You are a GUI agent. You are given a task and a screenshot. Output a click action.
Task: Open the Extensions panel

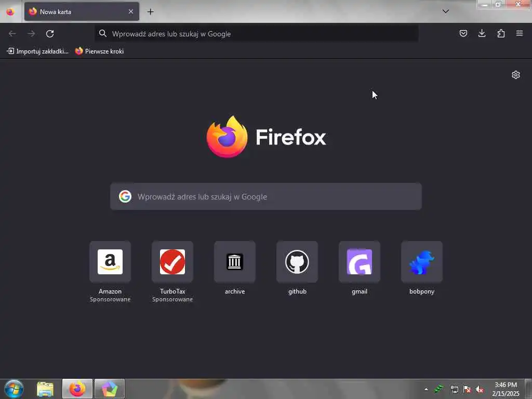coord(501,33)
